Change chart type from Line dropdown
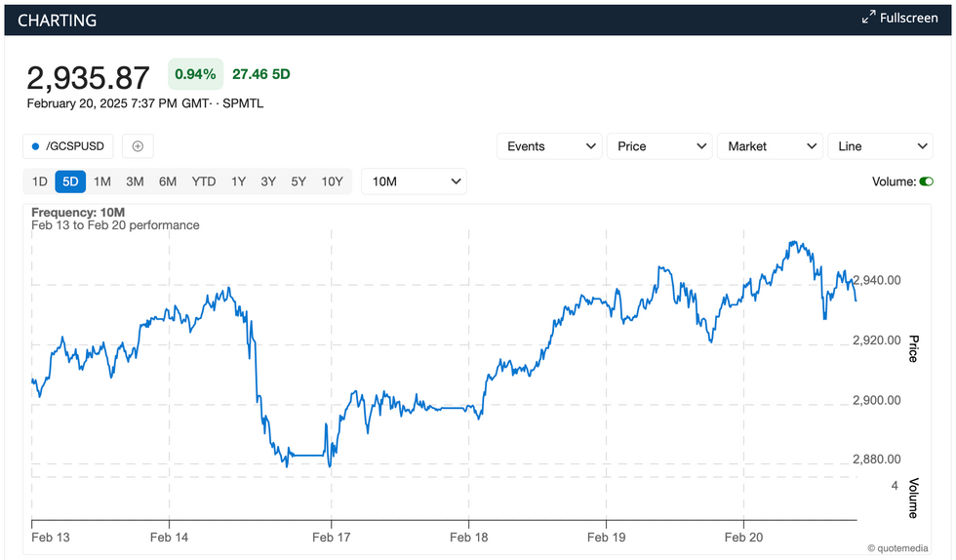 [880, 146]
